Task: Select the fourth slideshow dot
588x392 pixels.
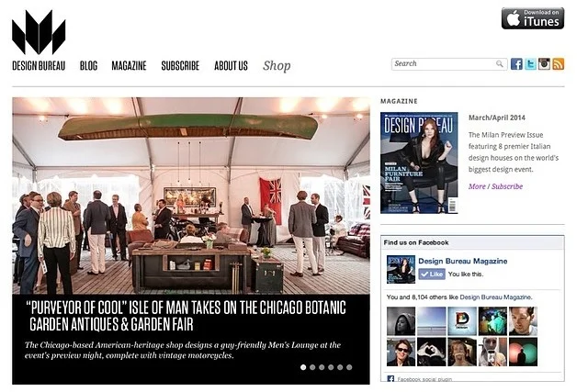Action: pyautogui.click(x=331, y=367)
